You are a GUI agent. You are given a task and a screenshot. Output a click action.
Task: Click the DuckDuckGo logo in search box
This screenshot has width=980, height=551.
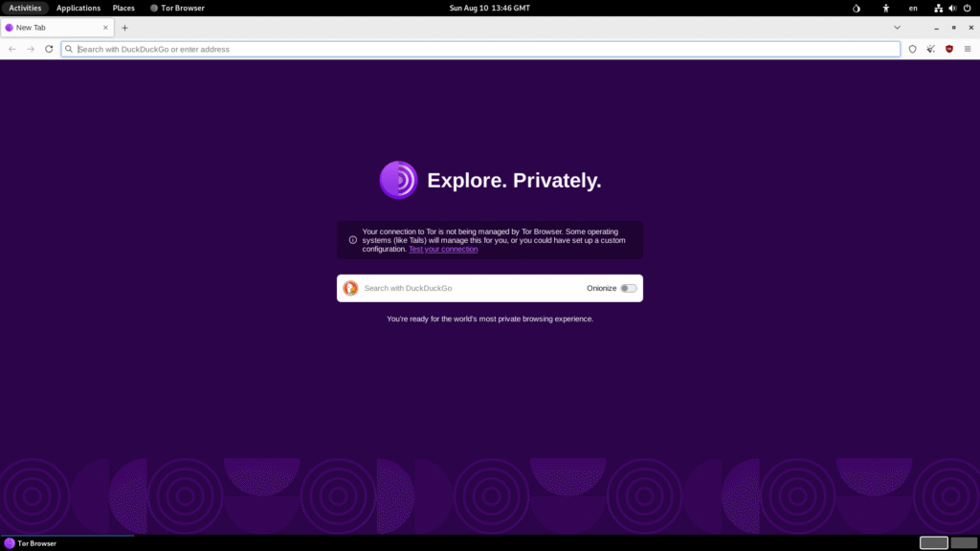click(351, 288)
